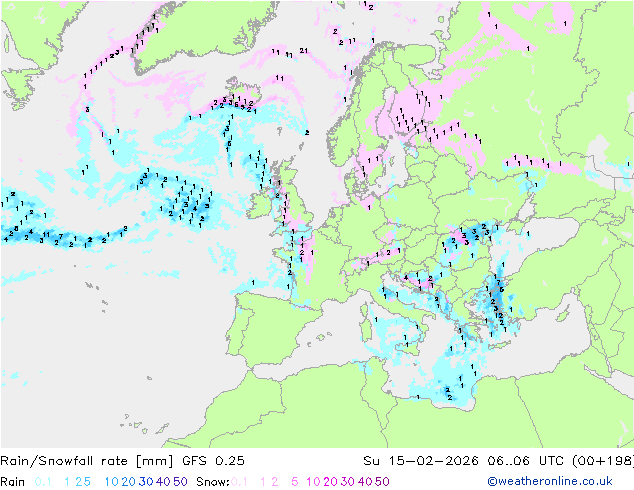Select the 20 value in Snow legend
The image size is (634, 490).
click(x=330, y=482)
